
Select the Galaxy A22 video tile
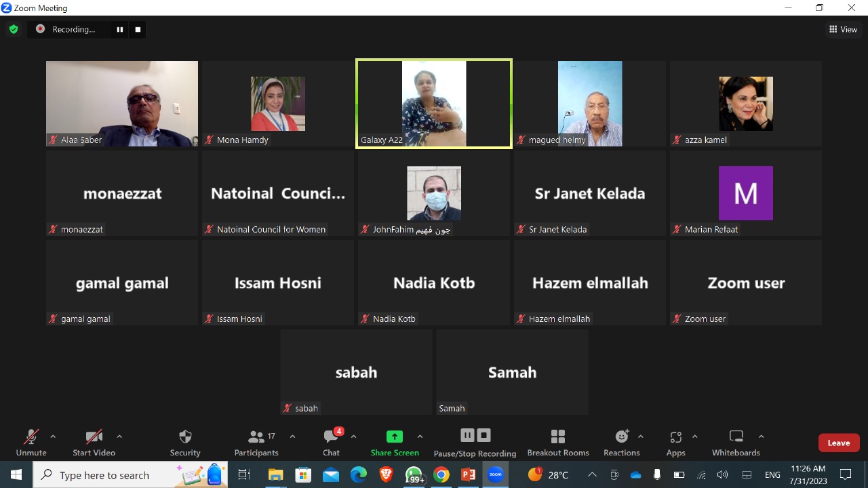coord(434,103)
